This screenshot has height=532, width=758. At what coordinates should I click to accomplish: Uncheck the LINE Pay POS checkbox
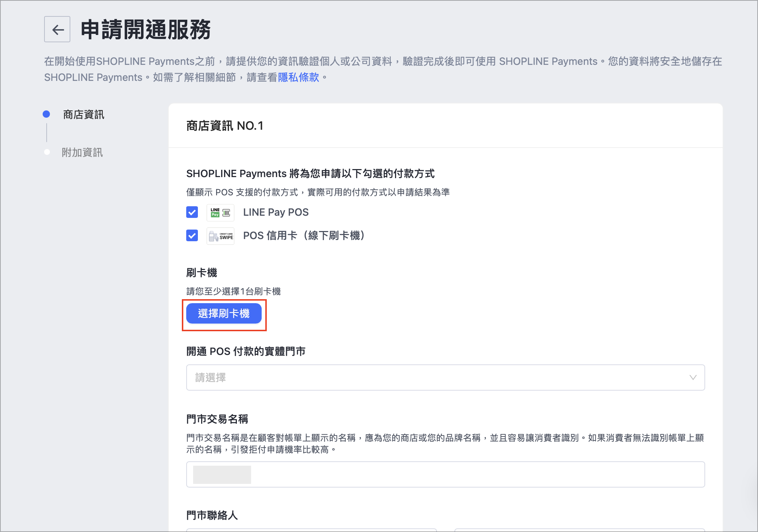192,212
